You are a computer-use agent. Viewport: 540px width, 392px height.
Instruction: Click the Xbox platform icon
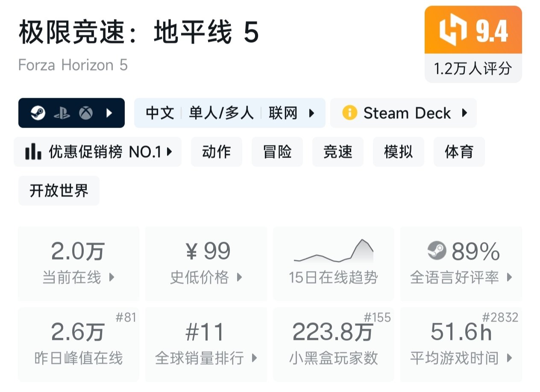point(85,113)
